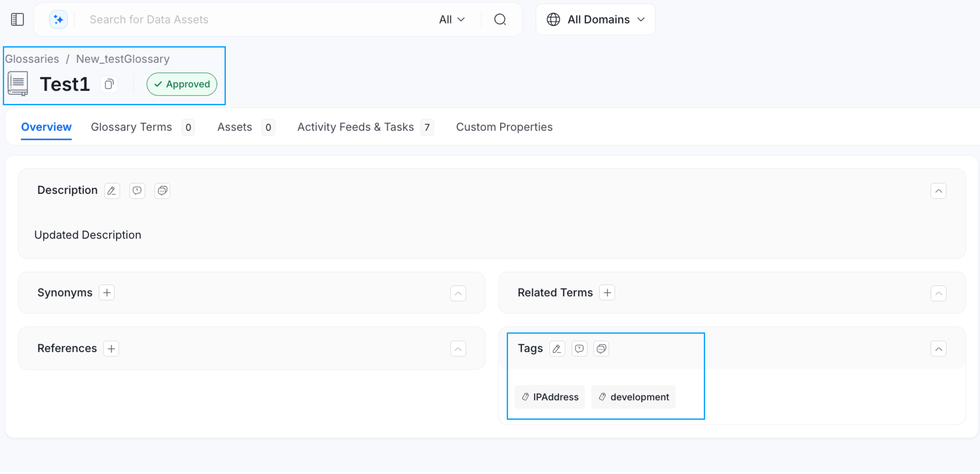Image resolution: width=980 pixels, height=474 pixels.
Task: Collapse the left sidebar panel
Action: pyautogui.click(x=18, y=19)
